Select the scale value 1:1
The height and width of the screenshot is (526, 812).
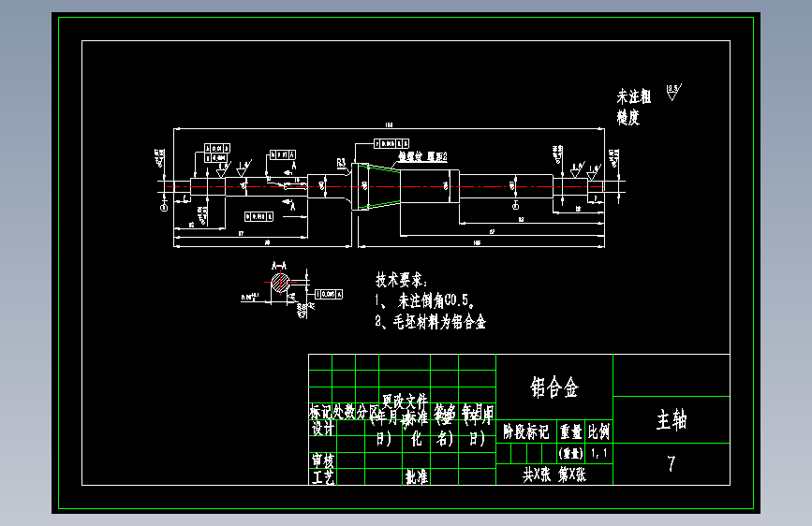click(598, 454)
